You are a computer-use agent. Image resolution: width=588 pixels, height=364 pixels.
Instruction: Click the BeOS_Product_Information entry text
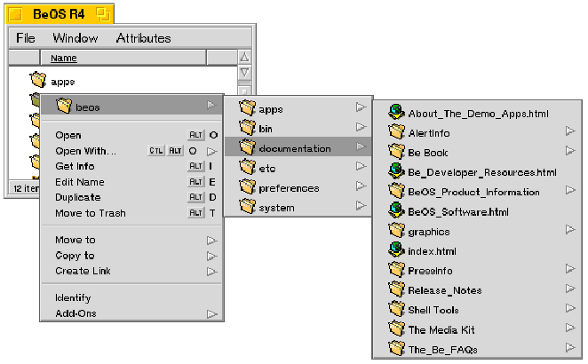tap(473, 192)
